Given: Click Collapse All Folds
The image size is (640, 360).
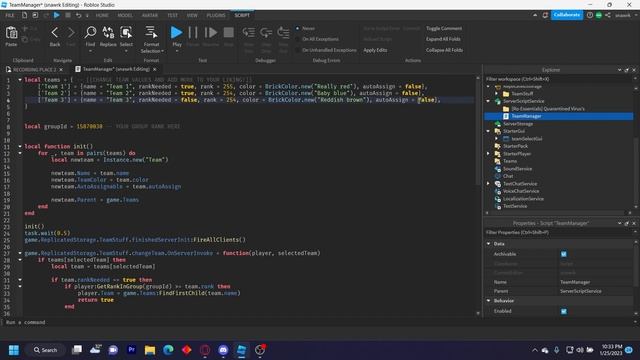Looking at the screenshot, I should pos(444,50).
